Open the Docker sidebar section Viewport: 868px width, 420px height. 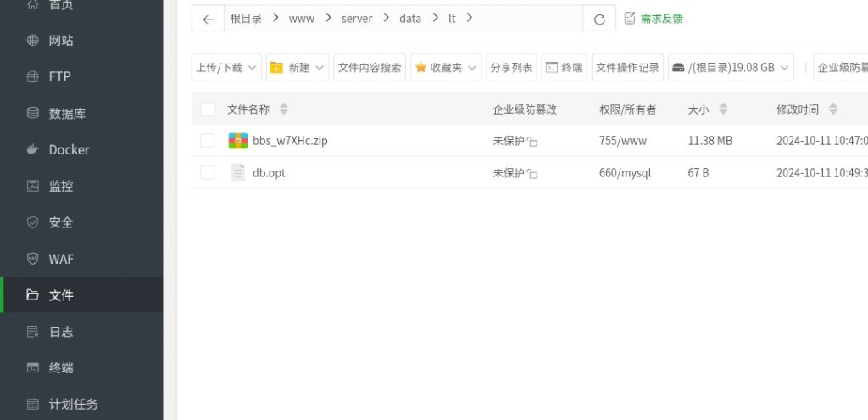pos(69,149)
